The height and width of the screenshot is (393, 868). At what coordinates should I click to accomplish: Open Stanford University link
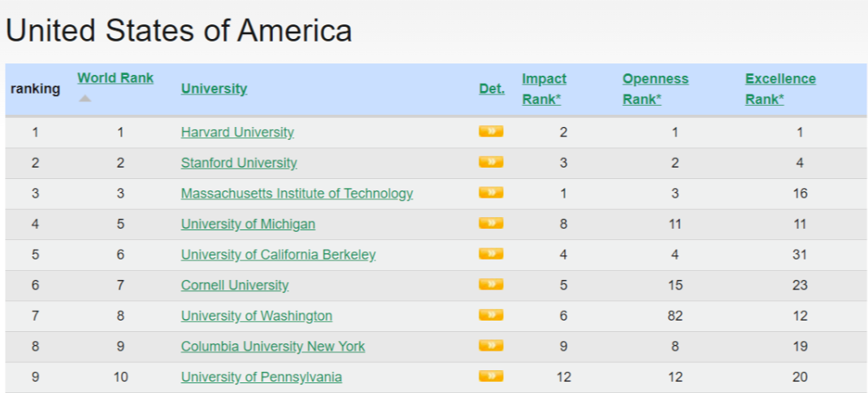[x=239, y=163]
